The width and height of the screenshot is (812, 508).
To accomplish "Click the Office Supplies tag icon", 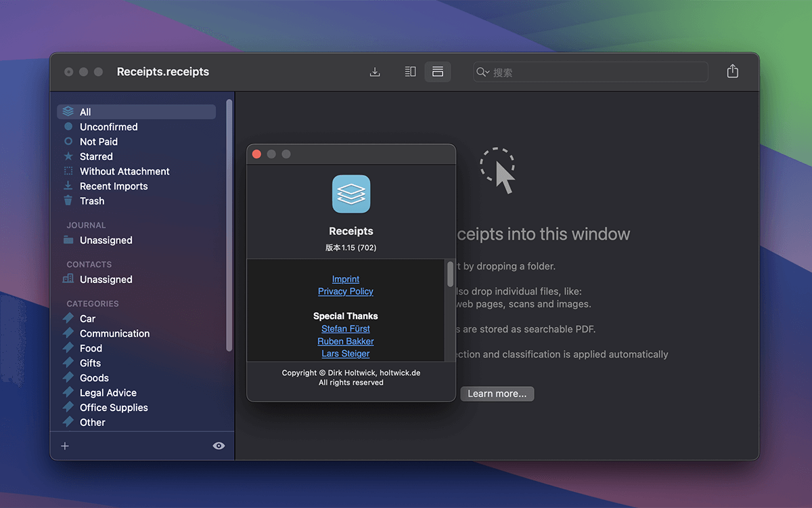I will coord(68,408).
